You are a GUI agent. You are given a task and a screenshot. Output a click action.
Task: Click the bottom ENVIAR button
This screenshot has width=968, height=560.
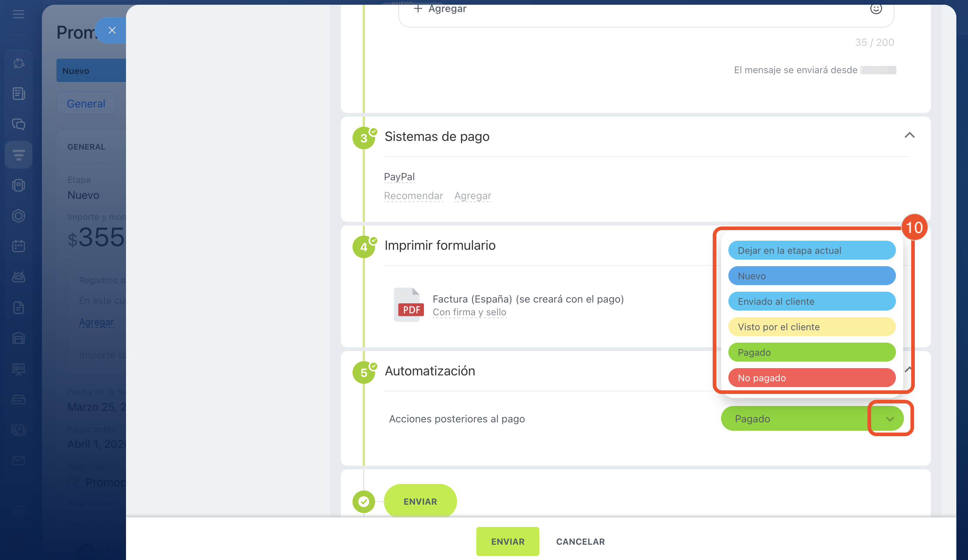click(507, 541)
